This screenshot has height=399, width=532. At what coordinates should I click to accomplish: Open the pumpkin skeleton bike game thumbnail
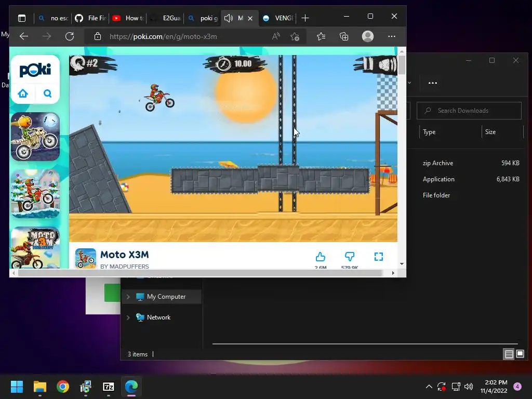point(35,137)
